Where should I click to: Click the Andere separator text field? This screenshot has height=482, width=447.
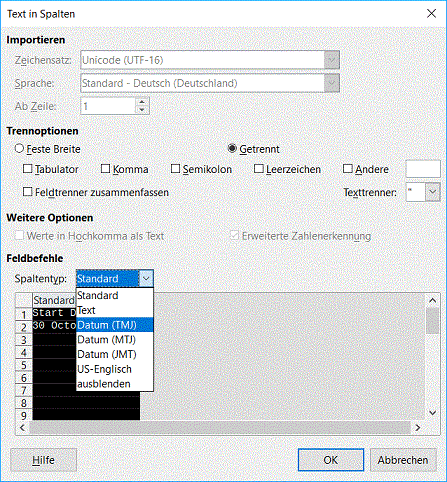423,169
